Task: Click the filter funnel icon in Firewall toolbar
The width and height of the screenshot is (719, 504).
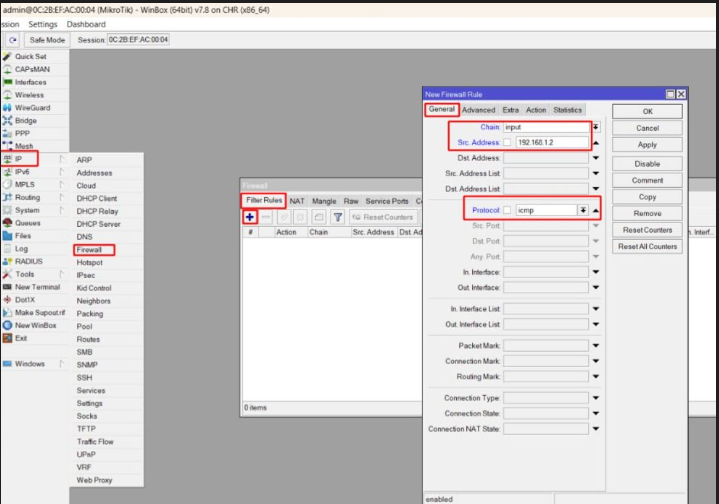Action: (338, 217)
